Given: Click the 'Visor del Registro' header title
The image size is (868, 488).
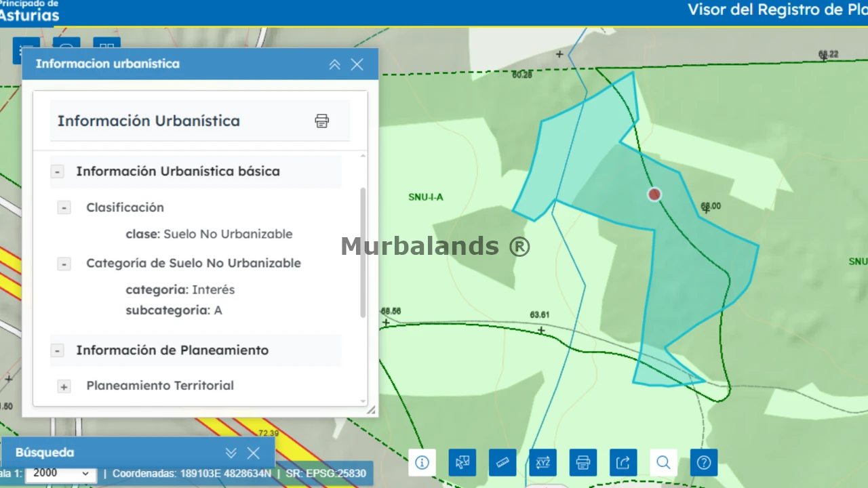Looking at the screenshot, I should tap(778, 9).
